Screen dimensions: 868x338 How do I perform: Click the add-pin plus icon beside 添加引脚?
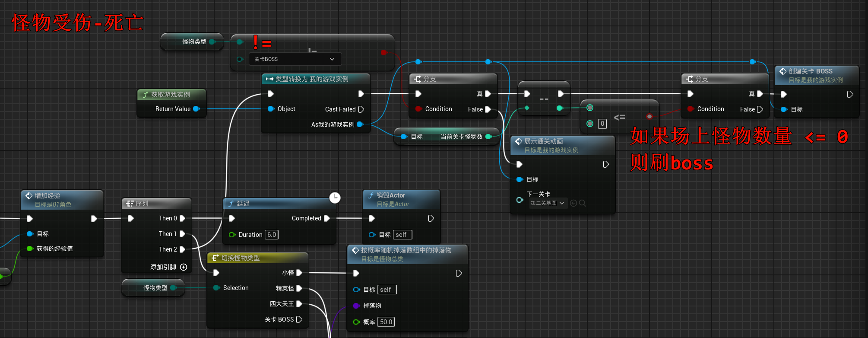[184, 267]
